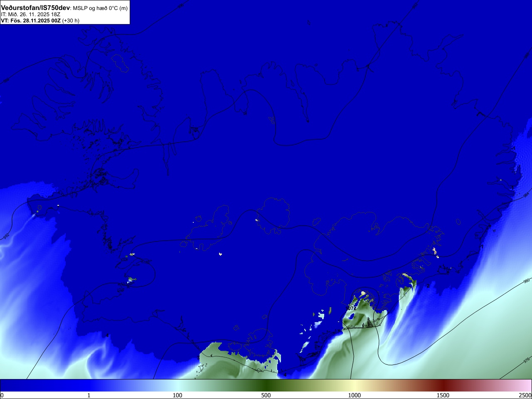This screenshot has width=532, height=399.
Task: Click the Veðurstofan/IS750dev title text
Action: coord(35,8)
